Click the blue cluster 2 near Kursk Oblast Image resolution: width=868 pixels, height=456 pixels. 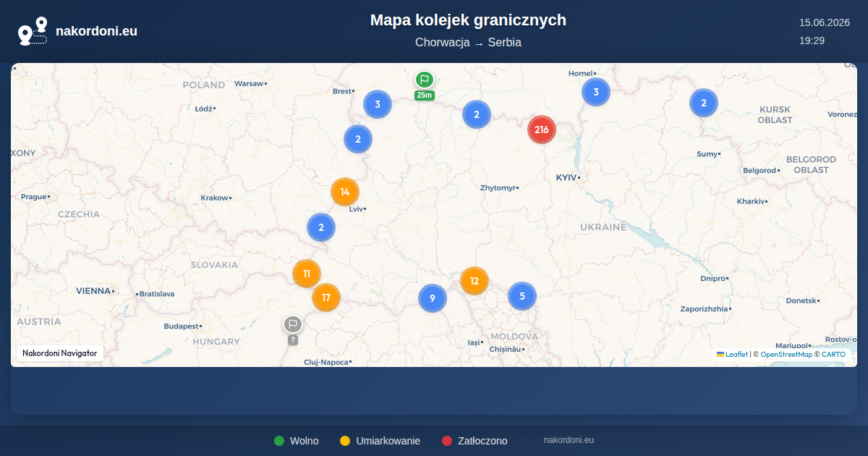[x=703, y=103]
